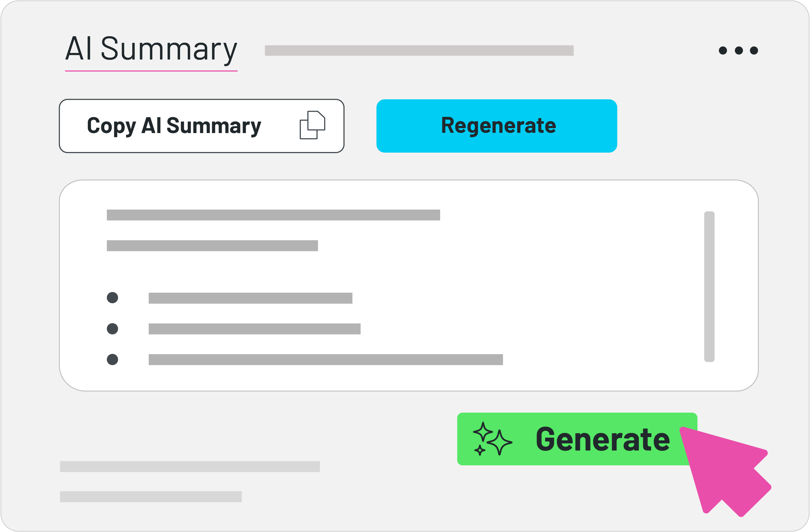Click the scrollbar in the summary box
Image resolution: width=810 pixels, height=532 pixels.
709,286
